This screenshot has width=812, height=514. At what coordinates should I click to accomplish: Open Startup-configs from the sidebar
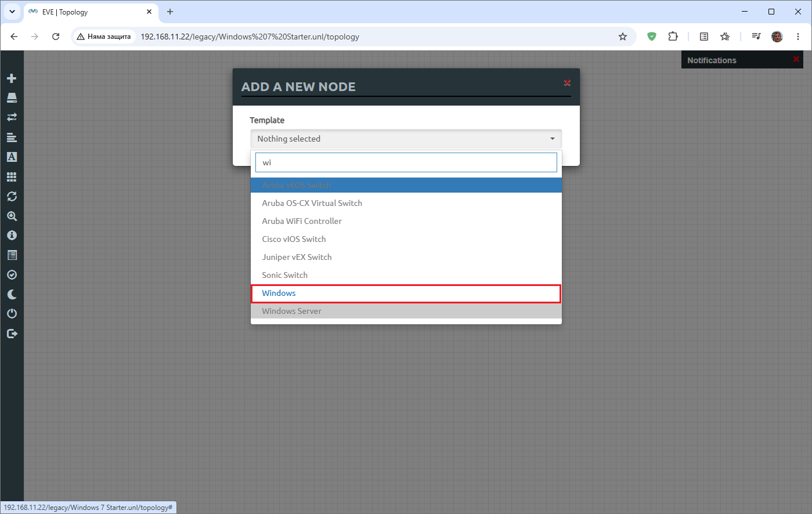tap(12, 137)
